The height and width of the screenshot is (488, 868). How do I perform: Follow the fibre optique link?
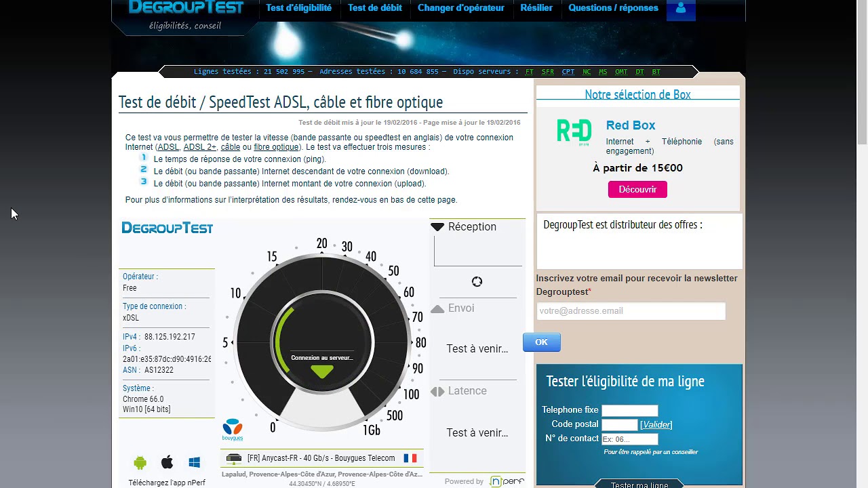coord(276,147)
